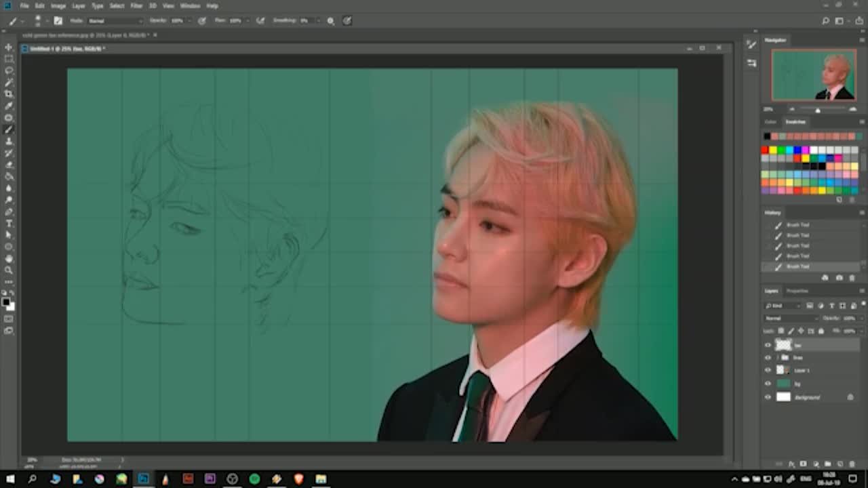Select the Eraser tool
The height and width of the screenshot is (488, 868).
click(x=9, y=165)
